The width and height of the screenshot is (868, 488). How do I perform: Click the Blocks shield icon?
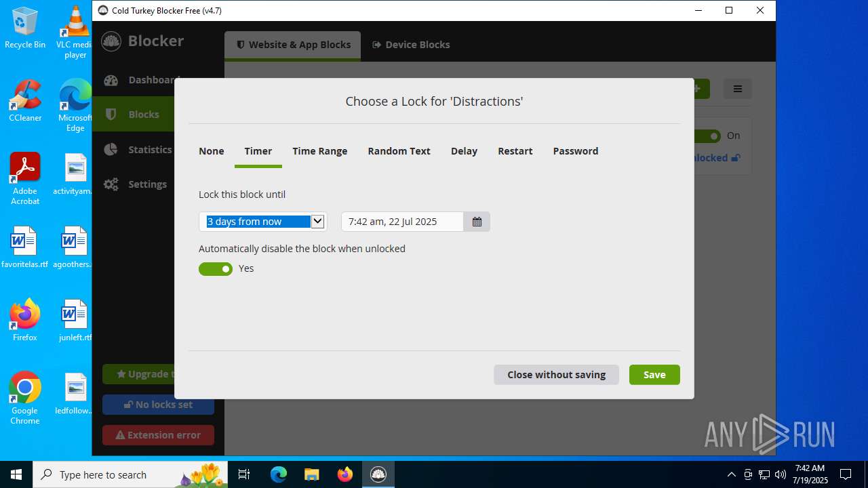pyautogui.click(x=111, y=115)
